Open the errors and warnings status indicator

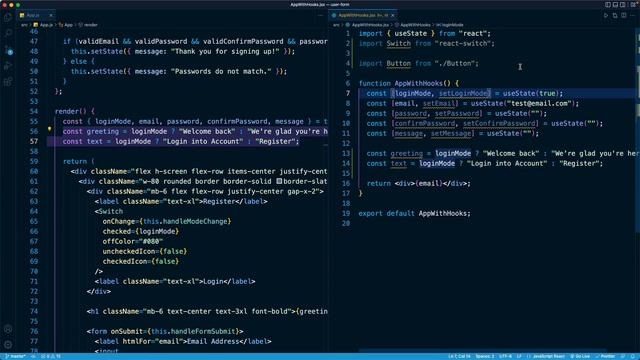click(51, 356)
